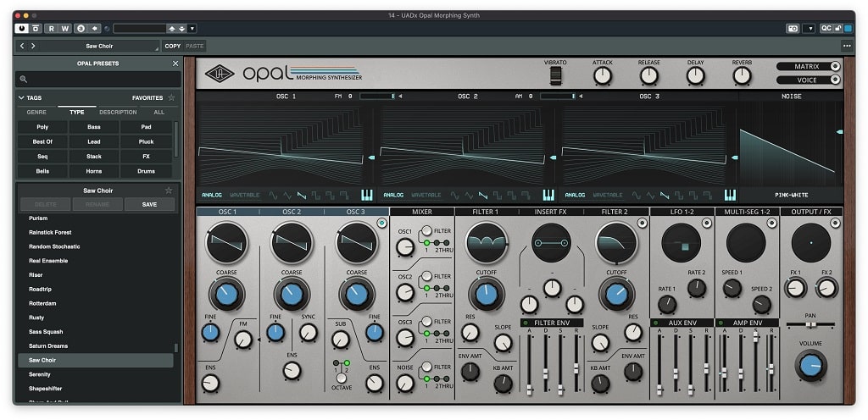Toggle OSC 1 keyboard tracking piano icon
Viewport: 868px width, 420px height.
pyautogui.click(x=367, y=195)
